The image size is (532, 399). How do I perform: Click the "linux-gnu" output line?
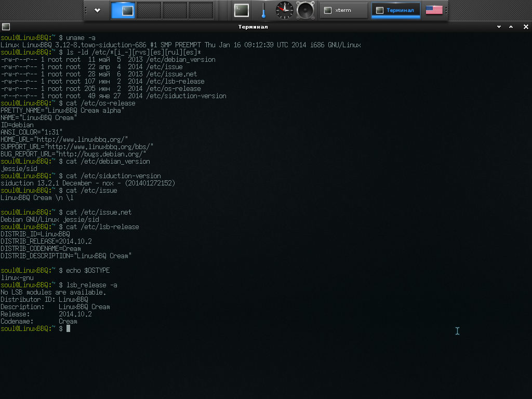17,278
